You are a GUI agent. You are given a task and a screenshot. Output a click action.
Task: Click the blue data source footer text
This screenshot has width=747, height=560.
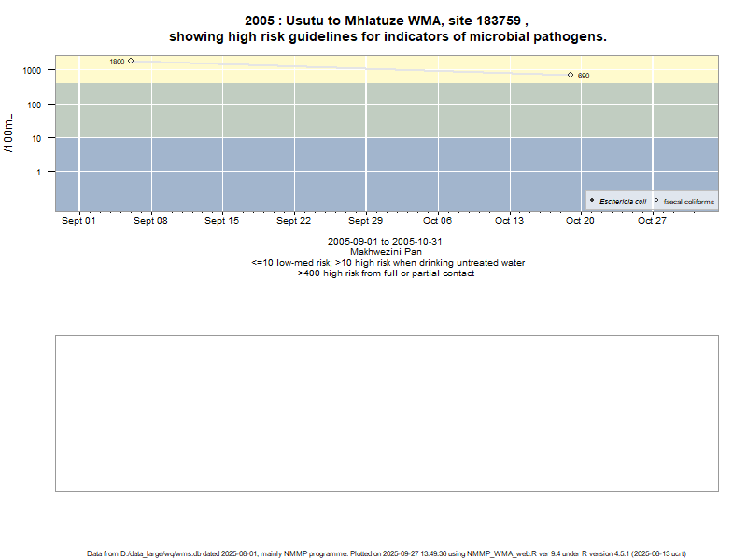(387, 553)
